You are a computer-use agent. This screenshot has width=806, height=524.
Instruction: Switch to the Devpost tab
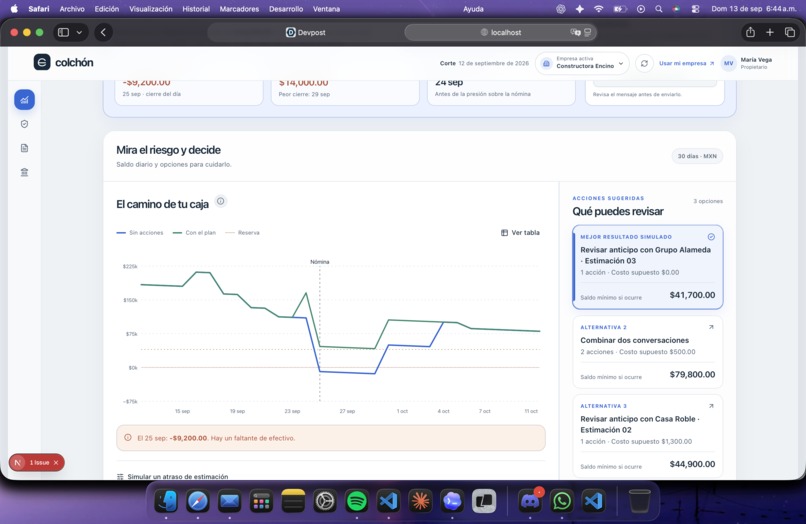(305, 32)
